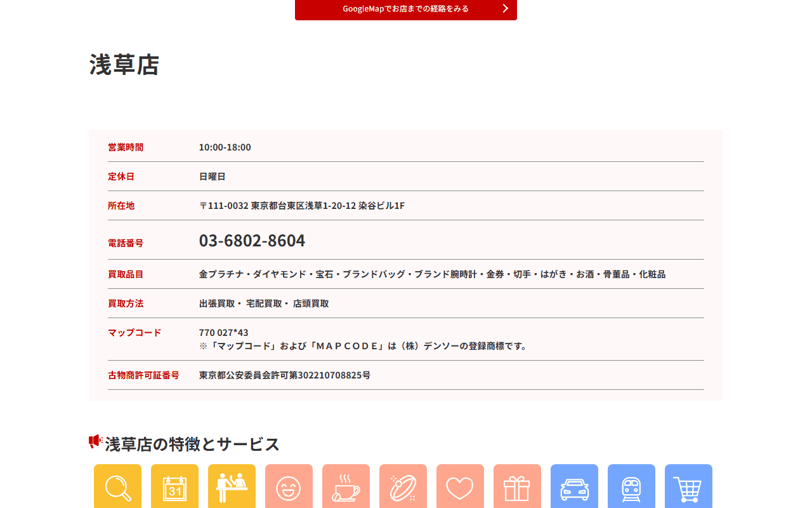Click the マップコード label
812x508 pixels.
[x=134, y=333]
